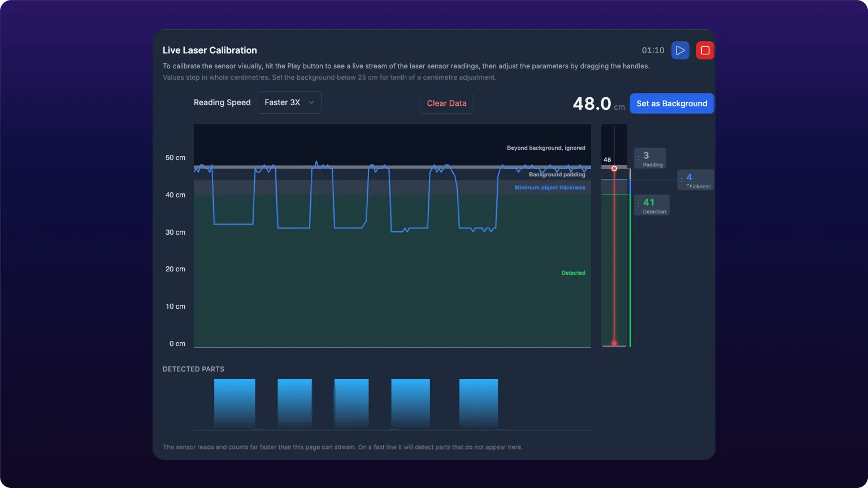This screenshot has height=488, width=868.
Task: Click the '40 cm' axis label
Action: click(x=175, y=195)
